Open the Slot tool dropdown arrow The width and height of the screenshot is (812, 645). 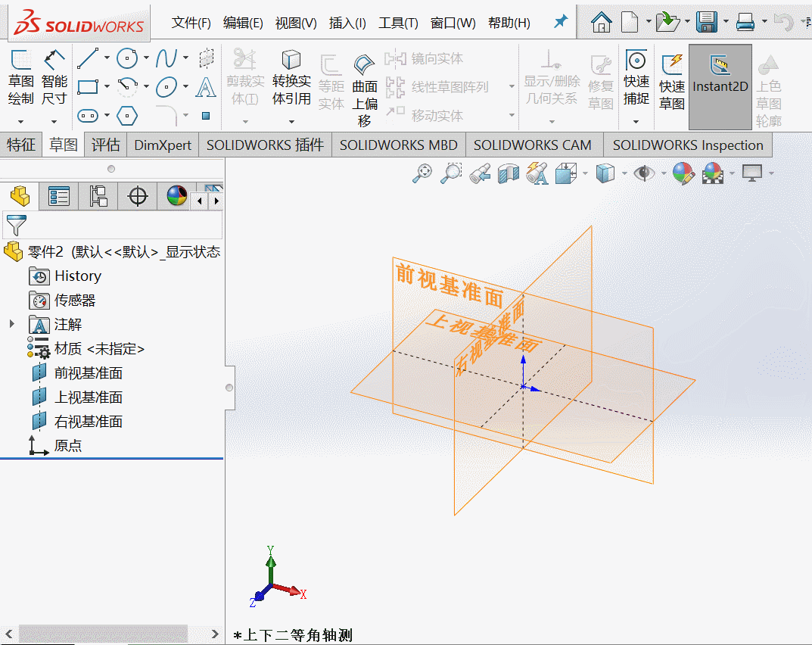[107, 115]
